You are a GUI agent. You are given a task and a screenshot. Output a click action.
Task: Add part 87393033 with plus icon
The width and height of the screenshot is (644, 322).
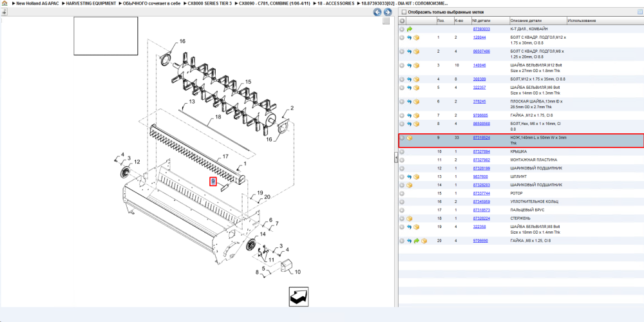tap(402, 29)
